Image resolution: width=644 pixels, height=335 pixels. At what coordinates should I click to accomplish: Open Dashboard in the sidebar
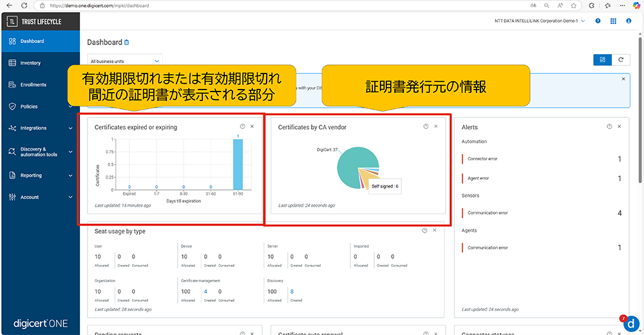click(x=40, y=41)
